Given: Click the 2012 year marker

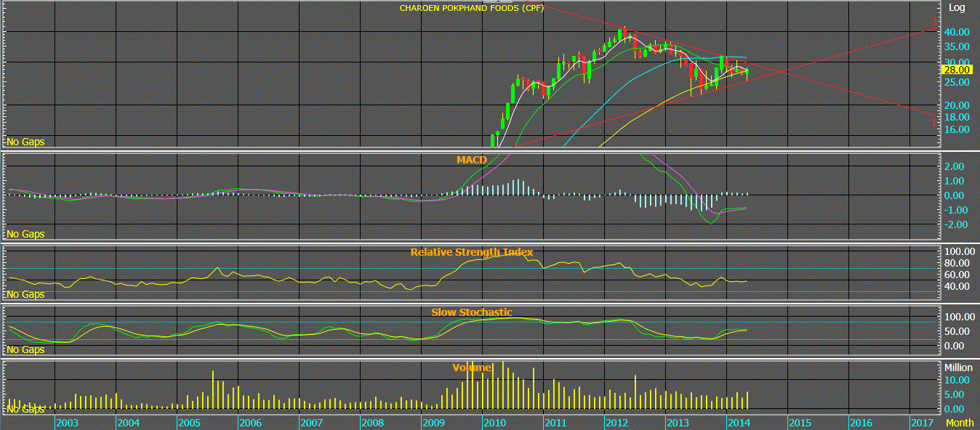Looking at the screenshot, I should (616, 423).
